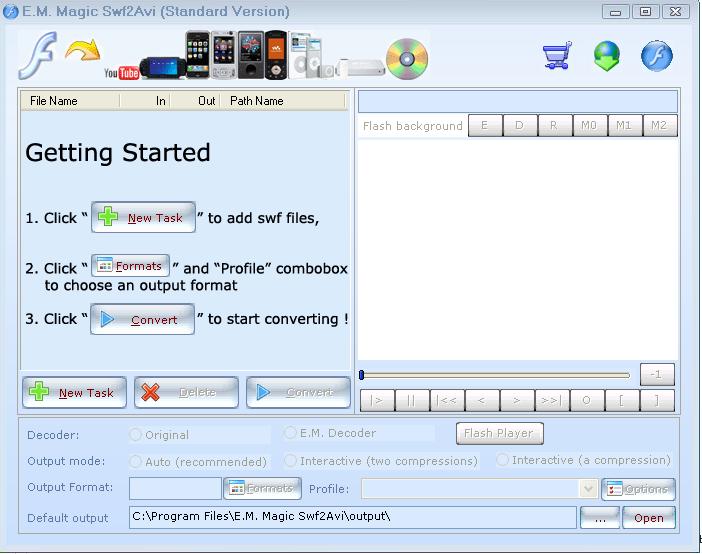Click the play '|>' playback button
The image size is (702, 554).
[377, 400]
